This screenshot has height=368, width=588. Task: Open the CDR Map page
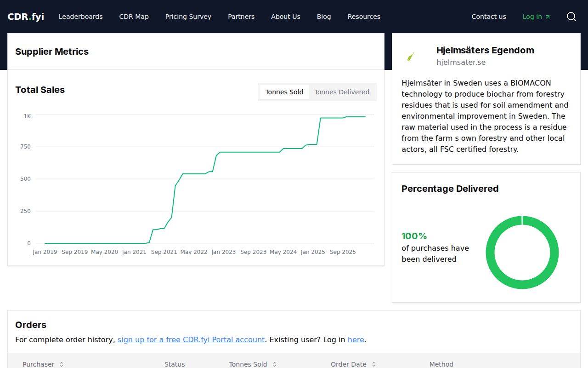[134, 17]
